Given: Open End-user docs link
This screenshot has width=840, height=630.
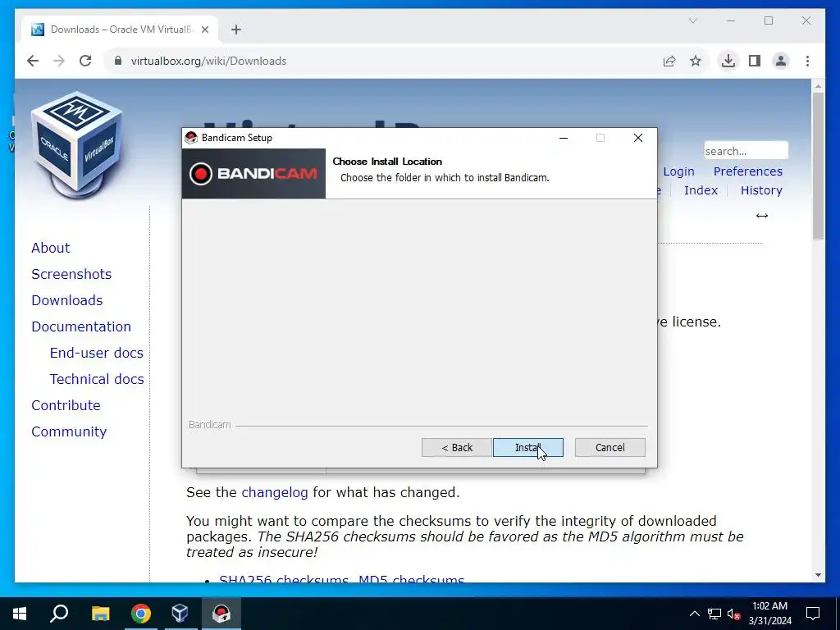Looking at the screenshot, I should 97,353.
